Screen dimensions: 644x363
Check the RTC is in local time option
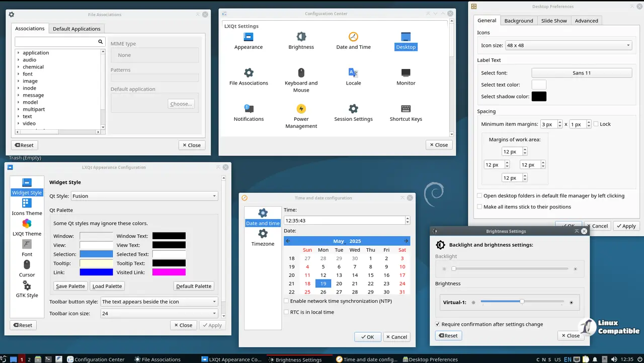pyautogui.click(x=286, y=311)
